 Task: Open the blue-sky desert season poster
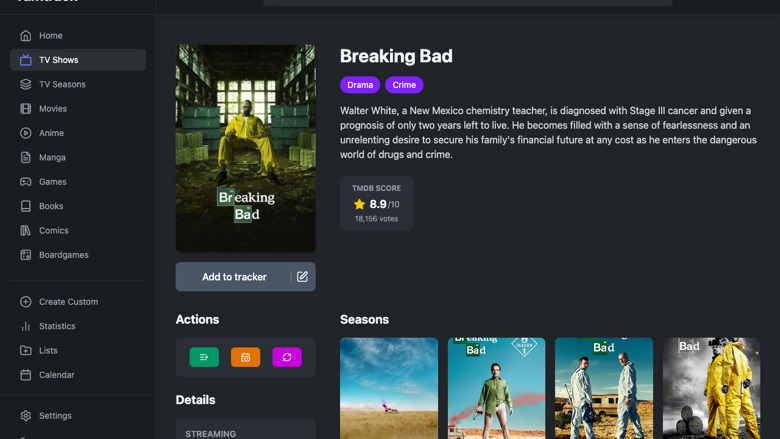pos(389,388)
